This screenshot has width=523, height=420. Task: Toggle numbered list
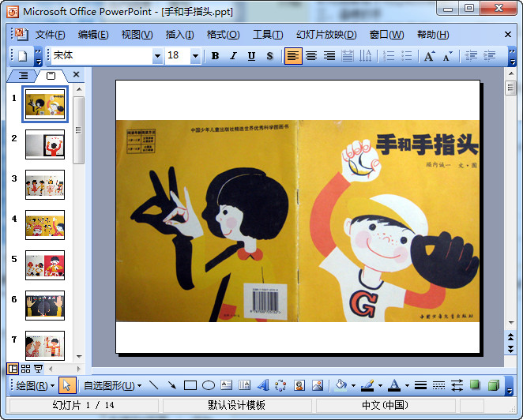coord(389,56)
